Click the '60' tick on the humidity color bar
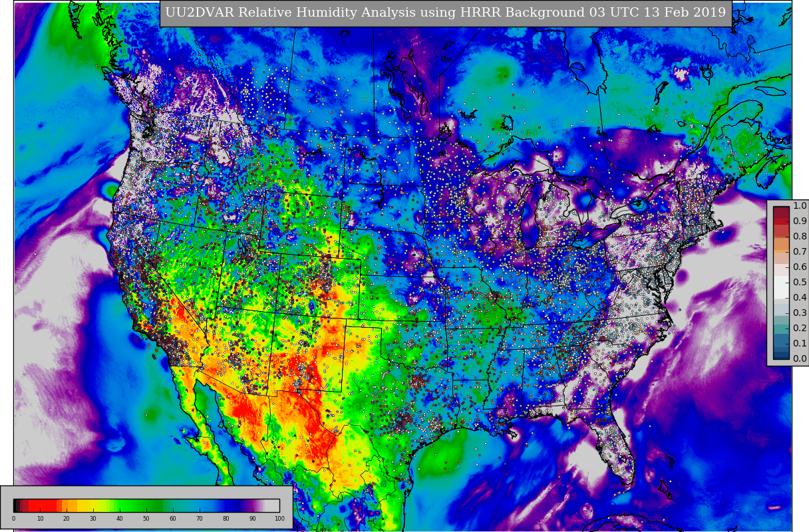809x532 pixels. coord(173,519)
